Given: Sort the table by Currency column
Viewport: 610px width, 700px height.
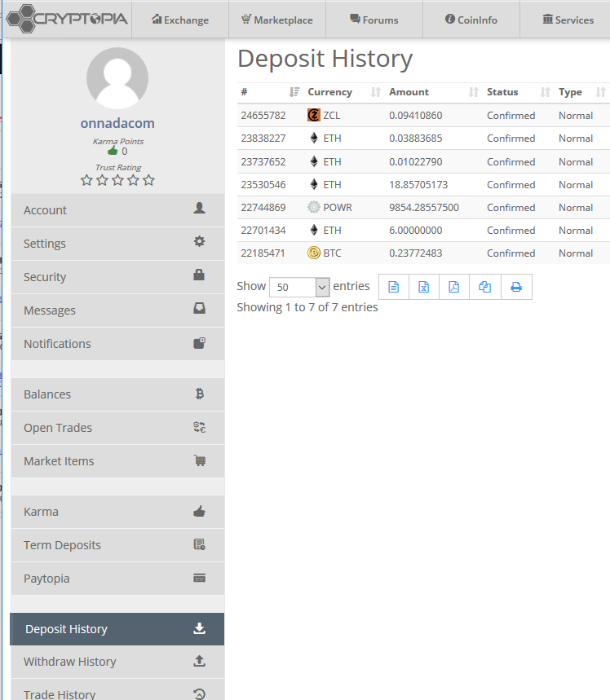Looking at the screenshot, I should (329, 92).
